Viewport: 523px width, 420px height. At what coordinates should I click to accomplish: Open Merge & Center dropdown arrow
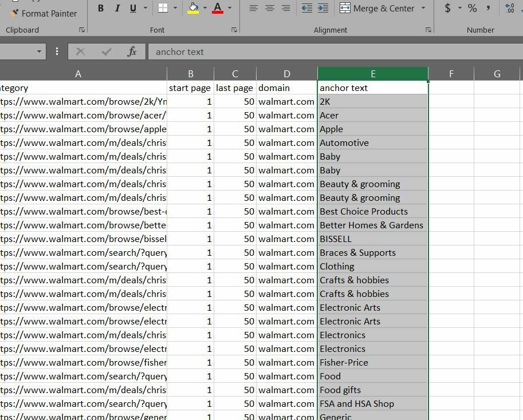423,7
